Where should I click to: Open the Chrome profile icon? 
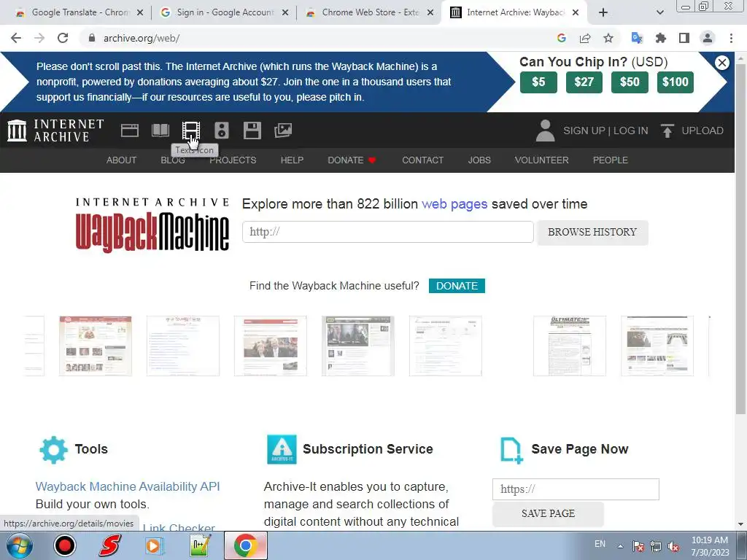click(708, 38)
